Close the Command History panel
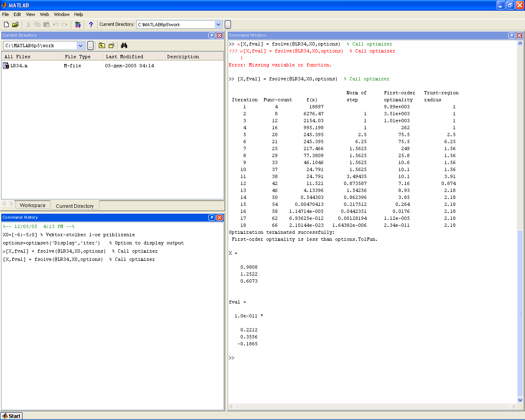 (x=219, y=217)
